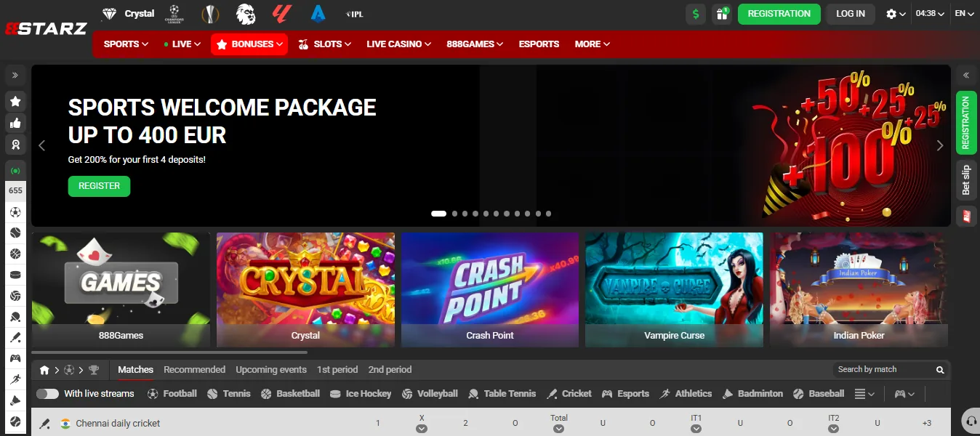980x436 pixels.
Task: Open the Crash Point game thumbnail
Action: [490, 290]
